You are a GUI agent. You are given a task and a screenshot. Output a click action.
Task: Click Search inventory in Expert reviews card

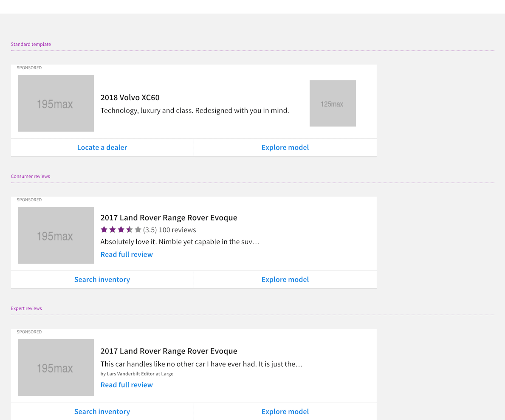[102, 412]
